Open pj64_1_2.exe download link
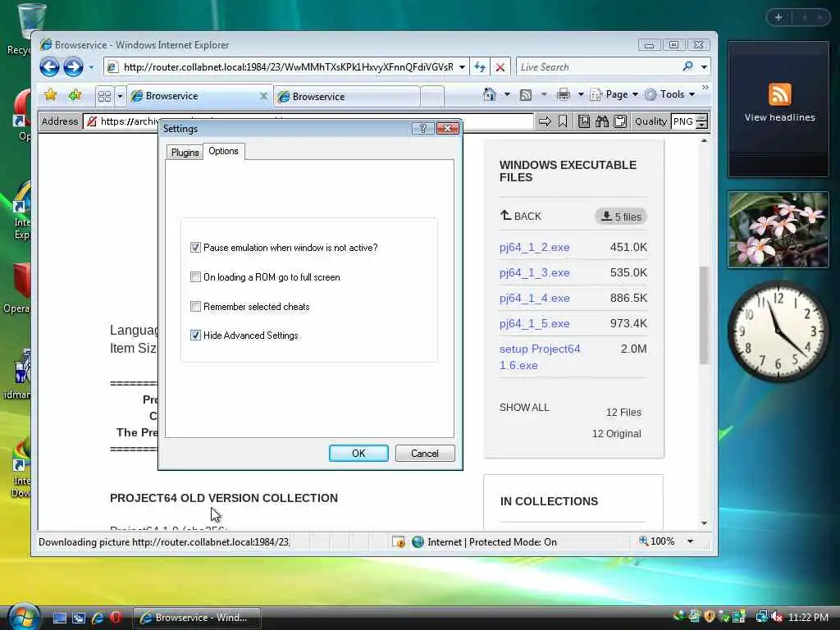Image resolution: width=840 pixels, height=630 pixels. (534, 247)
